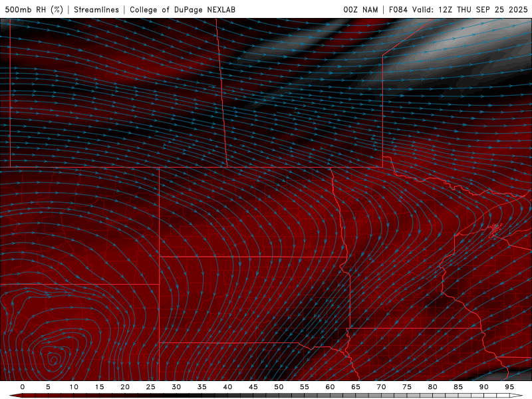This screenshot has width=532, height=399.
Task: Click the "65" label on the color scale
Action: (x=356, y=387)
